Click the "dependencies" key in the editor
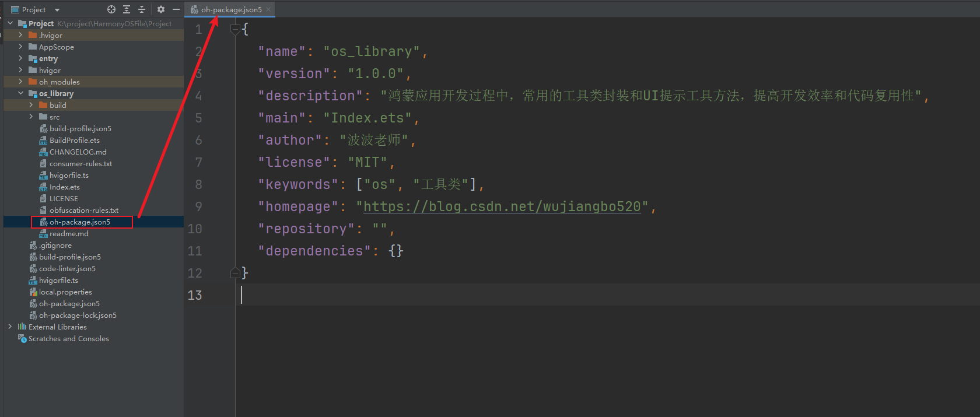The width and height of the screenshot is (980, 417). pos(314,251)
